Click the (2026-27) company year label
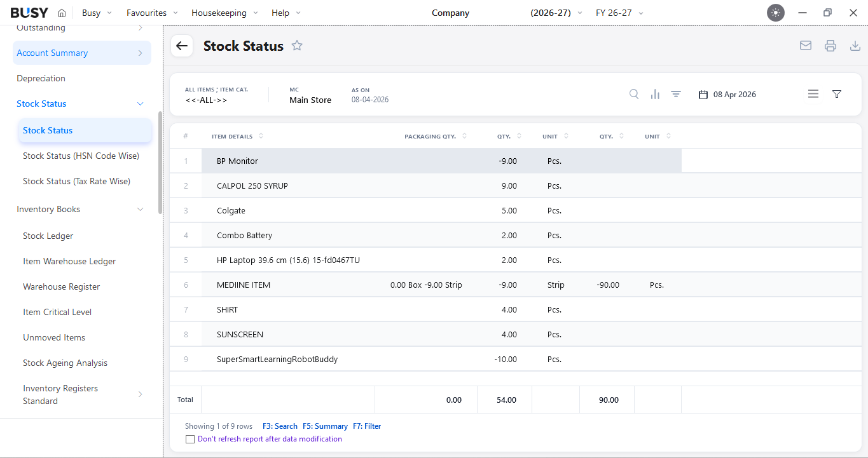Screen dimensions: 868x458 [551, 13]
